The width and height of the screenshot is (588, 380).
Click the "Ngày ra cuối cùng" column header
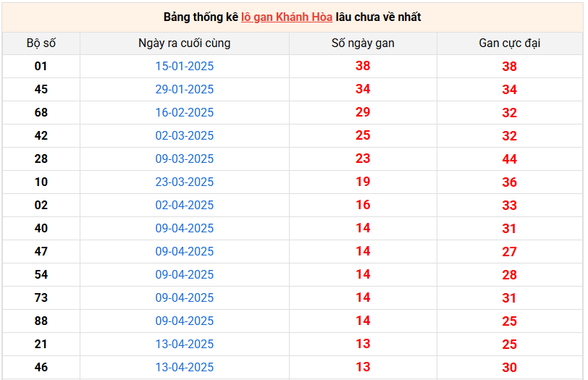(x=185, y=43)
